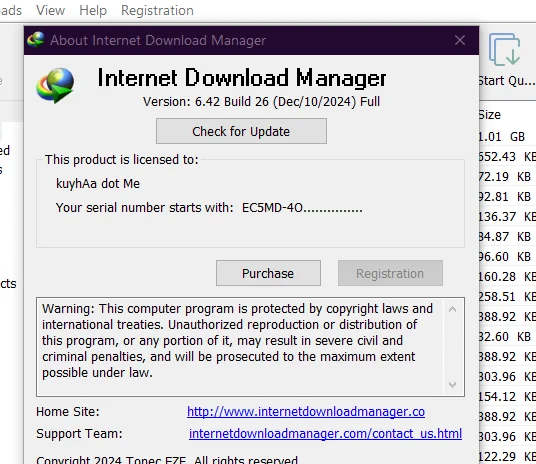The image size is (536, 464).
Task: Select the 1.01 GB download row
Action: 507,137
